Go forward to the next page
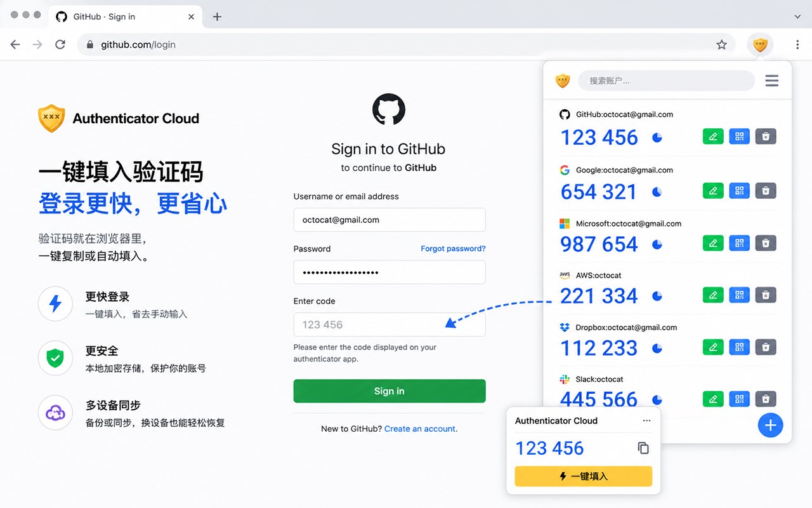 point(37,44)
